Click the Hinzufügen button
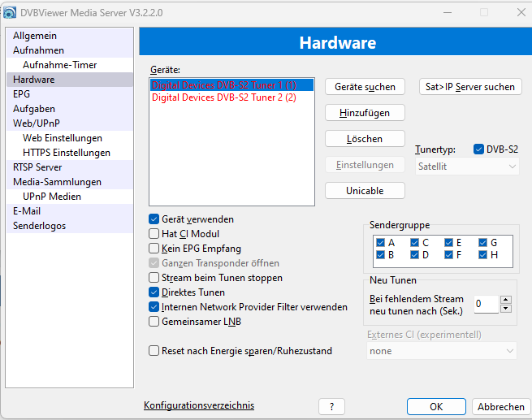This screenshot has width=532, height=420. pyautogui.click(x=365, y=113)
